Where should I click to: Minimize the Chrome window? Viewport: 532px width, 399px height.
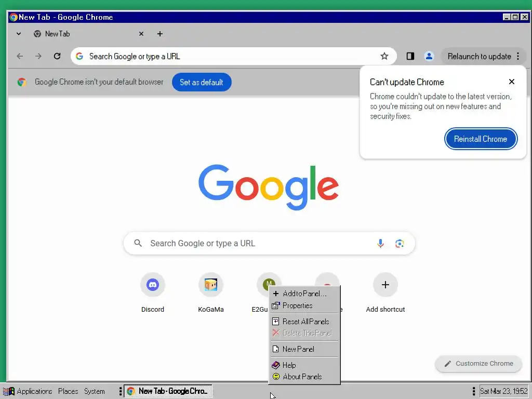(x=506, y=17)
